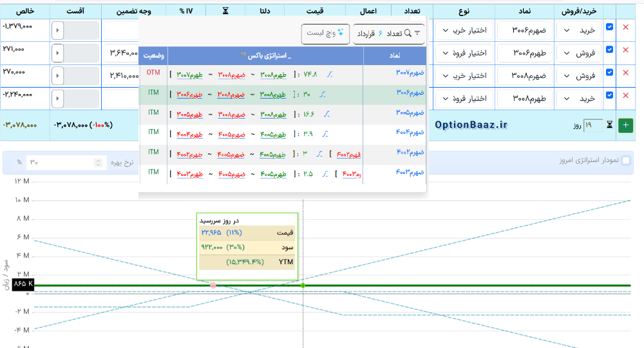Screen dimensions: 644x348
Task: Click offset arrow button in طهرم۳۰۰۸ row
Action: [57, 99]
